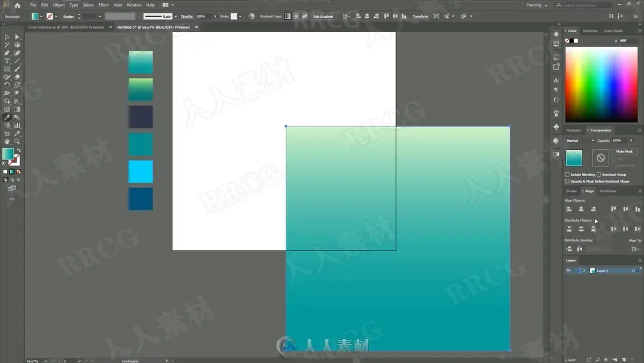The height and width of the screenshot is (363, 644).
Task: Expand Layer 1 in Layers panel
Action: point(584,271)
